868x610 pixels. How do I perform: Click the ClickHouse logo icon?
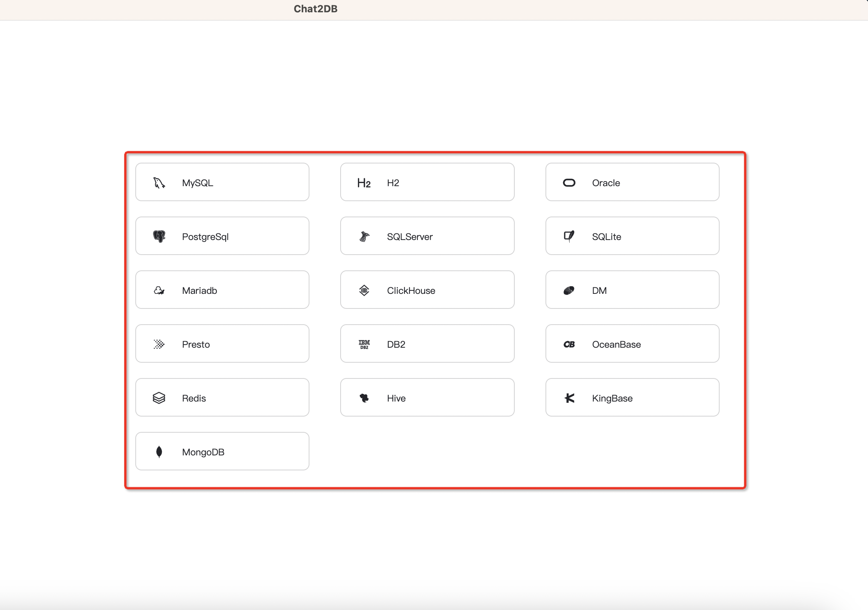364,290
